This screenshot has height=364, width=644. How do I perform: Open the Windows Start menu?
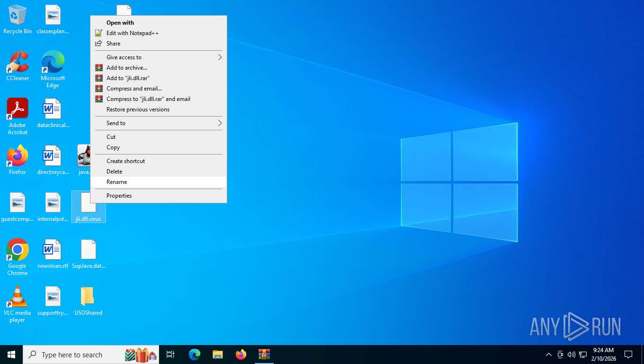pos(11,355)
